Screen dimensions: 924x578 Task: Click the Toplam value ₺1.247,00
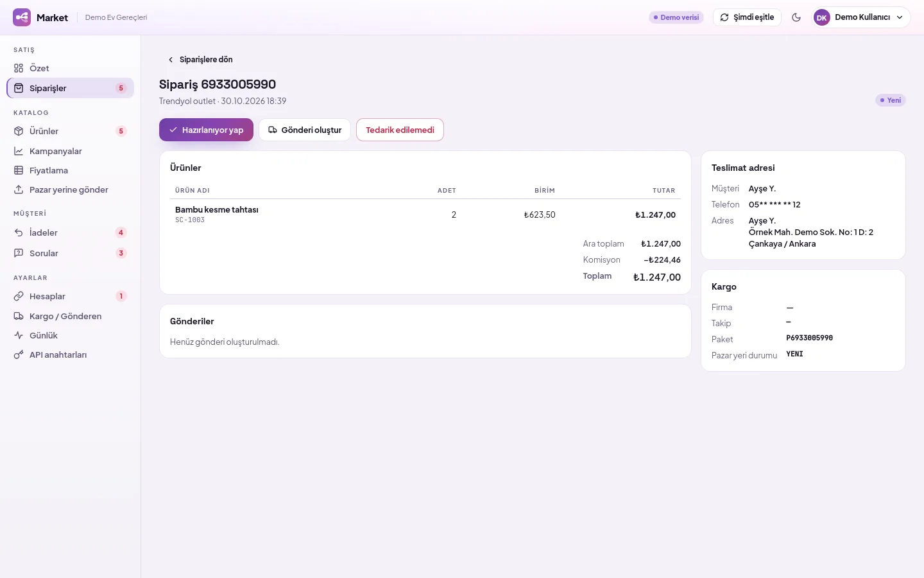(x=657, y=277)
